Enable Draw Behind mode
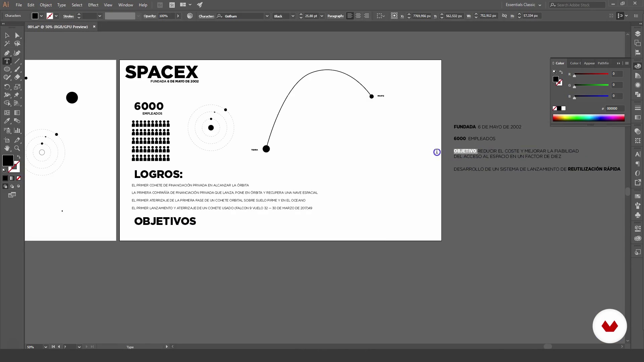 12,186
